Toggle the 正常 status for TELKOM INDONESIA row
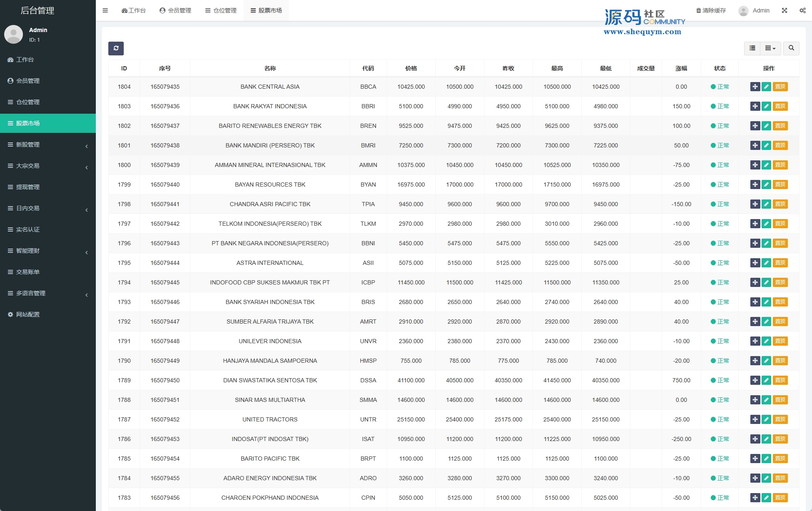812x511 pixels. pos(720,224)
